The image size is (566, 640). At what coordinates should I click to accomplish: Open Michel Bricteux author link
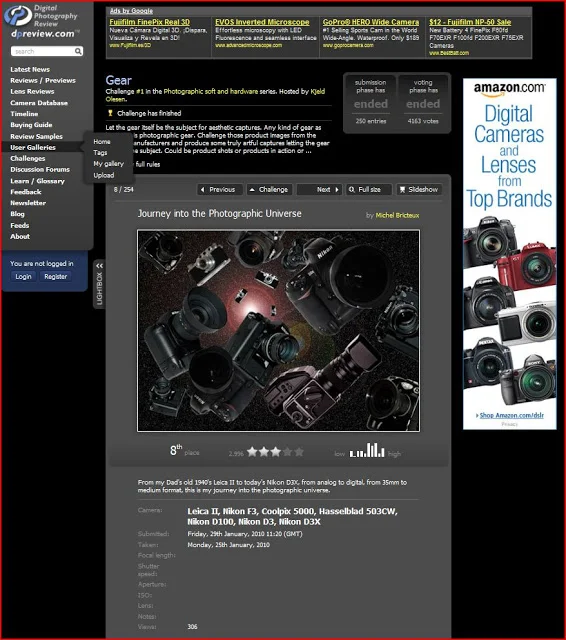click(397, 215)
